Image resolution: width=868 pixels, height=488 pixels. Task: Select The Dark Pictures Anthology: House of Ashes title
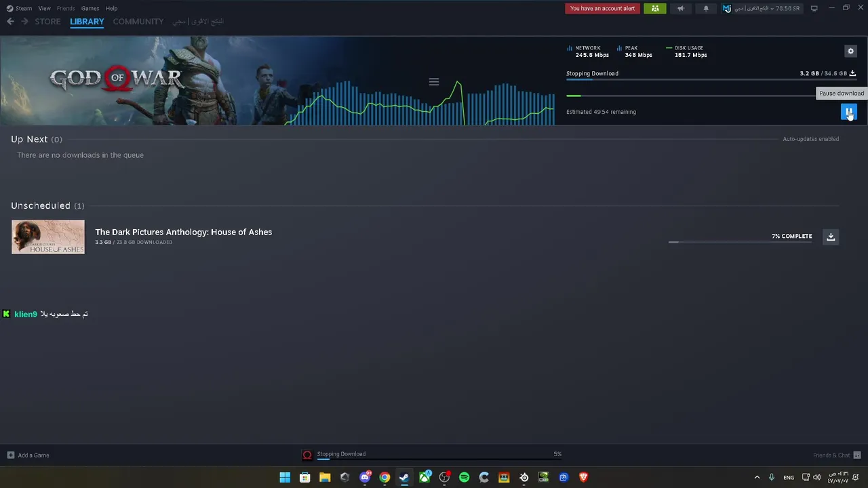tap(183, 232)
